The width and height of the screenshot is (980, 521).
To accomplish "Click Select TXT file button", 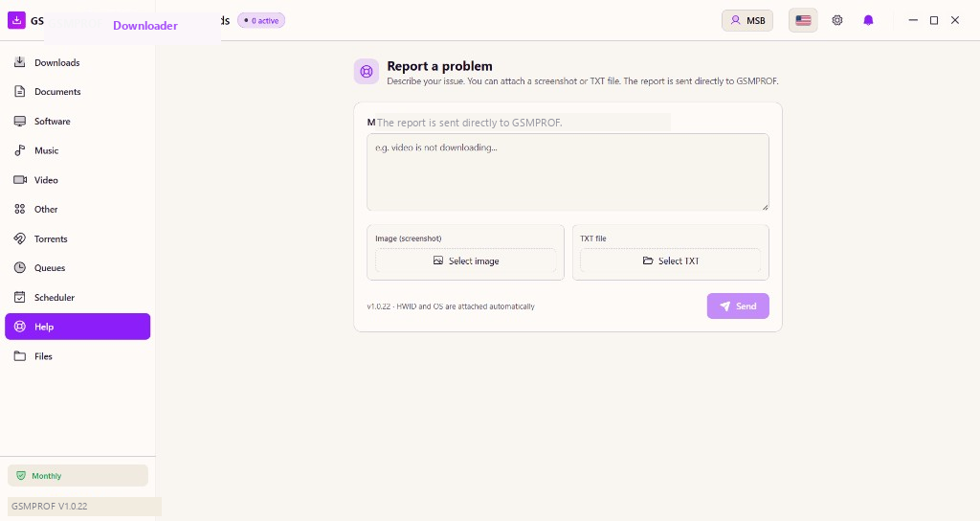I will point(671,260).
